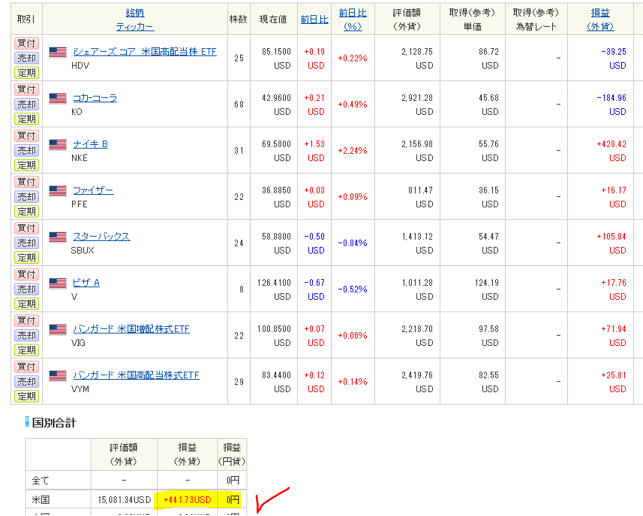
Task: Select the +2.24% change for NKE
Action: point(353,151)
